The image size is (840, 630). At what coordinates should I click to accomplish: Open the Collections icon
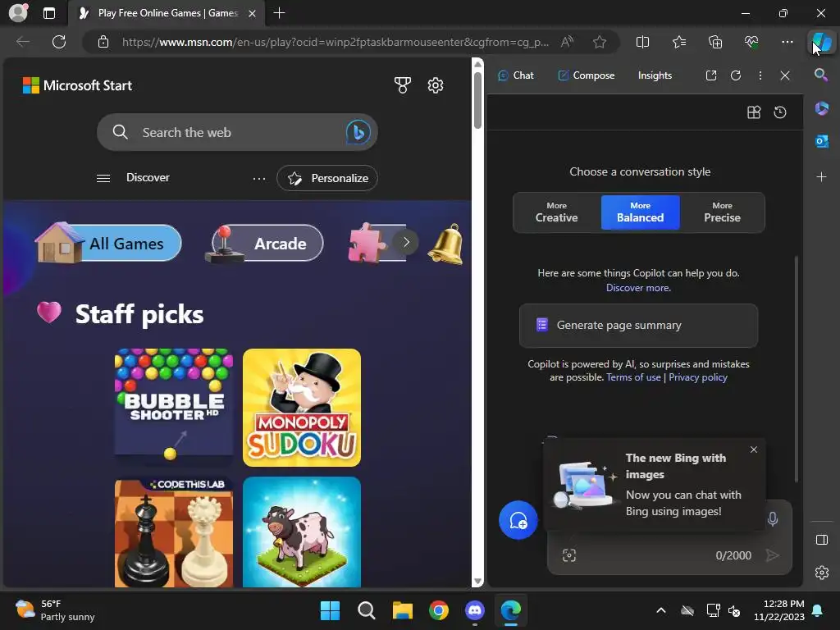[x=715, y=42]
